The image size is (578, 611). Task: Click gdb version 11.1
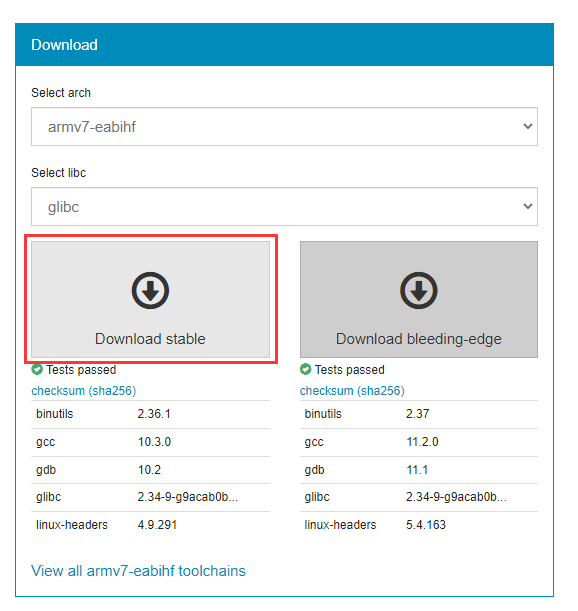pyautogui.click(x=417, y=470)
